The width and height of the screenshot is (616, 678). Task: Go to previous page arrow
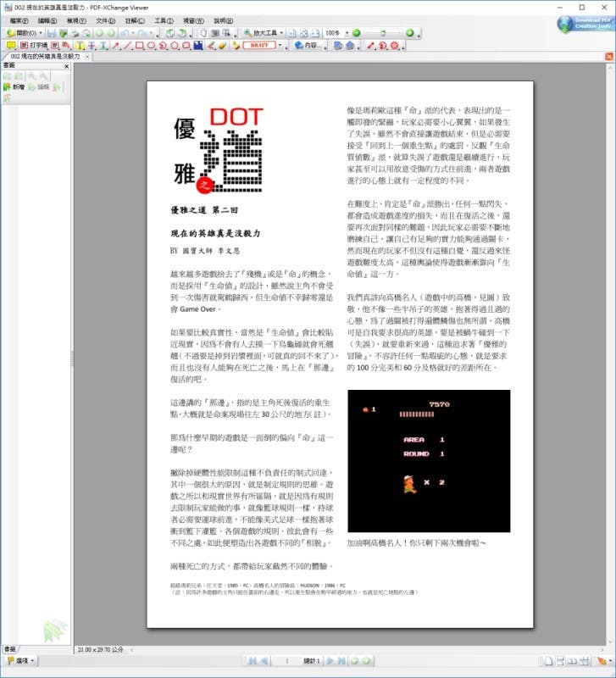pos(264,661)
